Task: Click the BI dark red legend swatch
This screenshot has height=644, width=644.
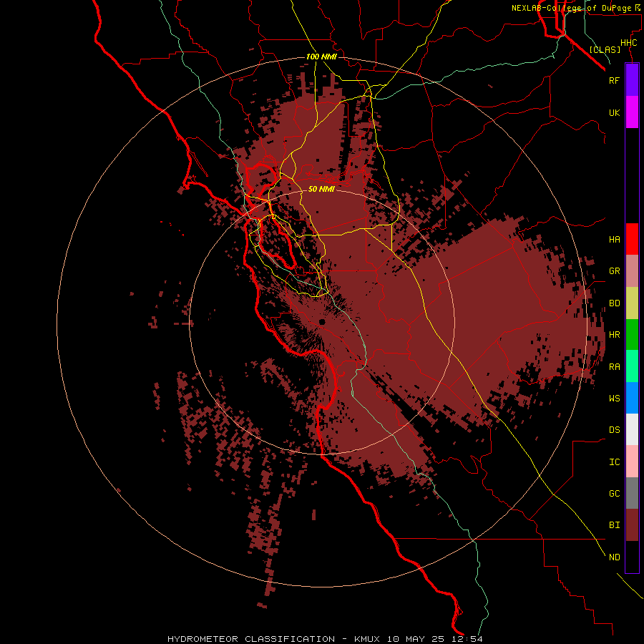Action: [632, 525]
